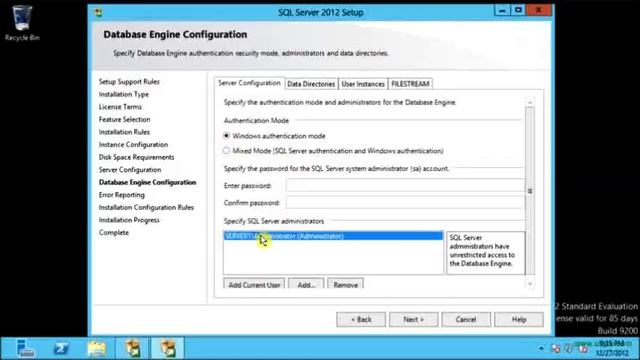This screenshot has height=360, width=640.
Task: Select Windows authentication mode
Action: click(x=227, y=136)
